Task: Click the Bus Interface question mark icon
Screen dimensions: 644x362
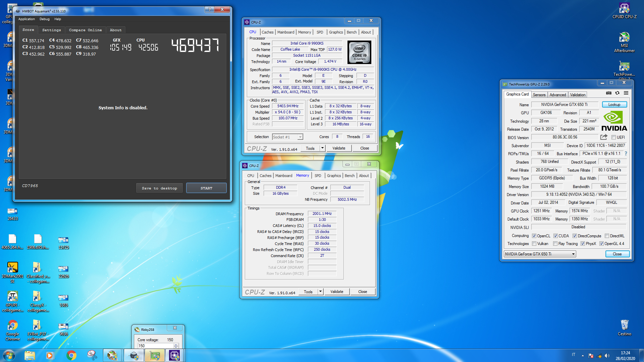Action: pos(626,154)
